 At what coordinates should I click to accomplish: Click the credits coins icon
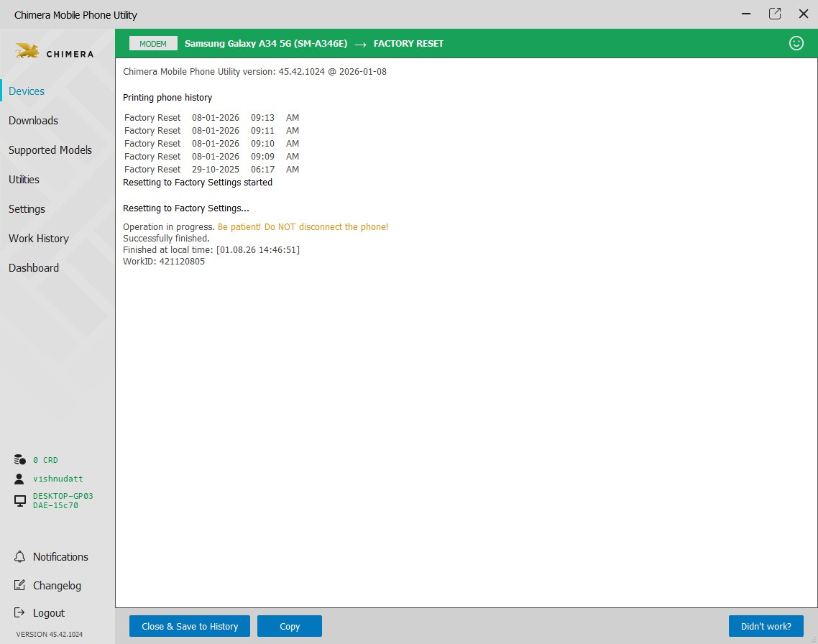tap(20, 459)
